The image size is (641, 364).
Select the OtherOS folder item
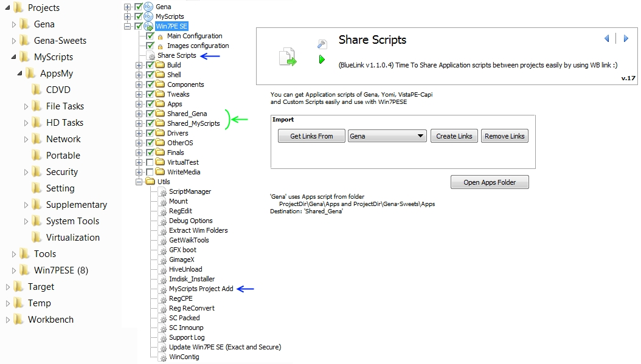pyautogui.click(x=180, y=143)
